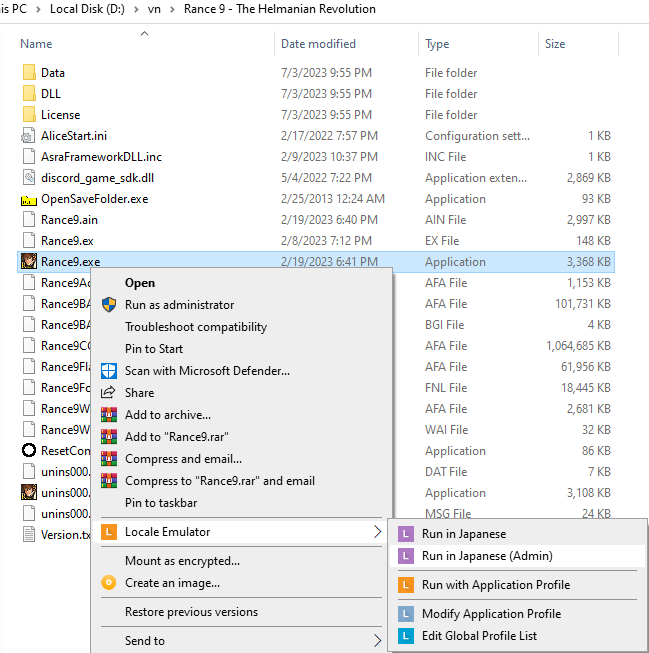This screenshot has width=649, height=653.
Task: Navigate to vn folder breadcrumb
Action: tap(154, 9)
